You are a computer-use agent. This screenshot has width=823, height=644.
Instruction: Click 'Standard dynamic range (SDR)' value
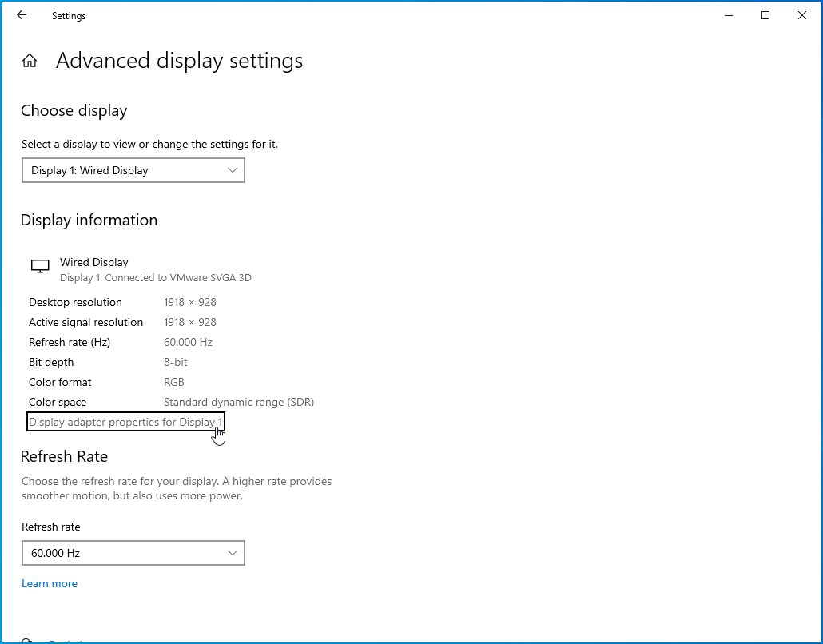[239, 402]
